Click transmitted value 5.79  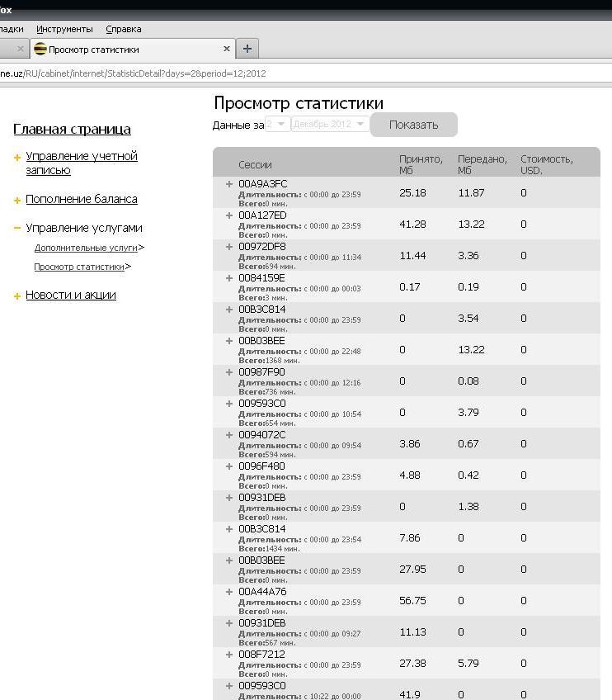[468, 664]
